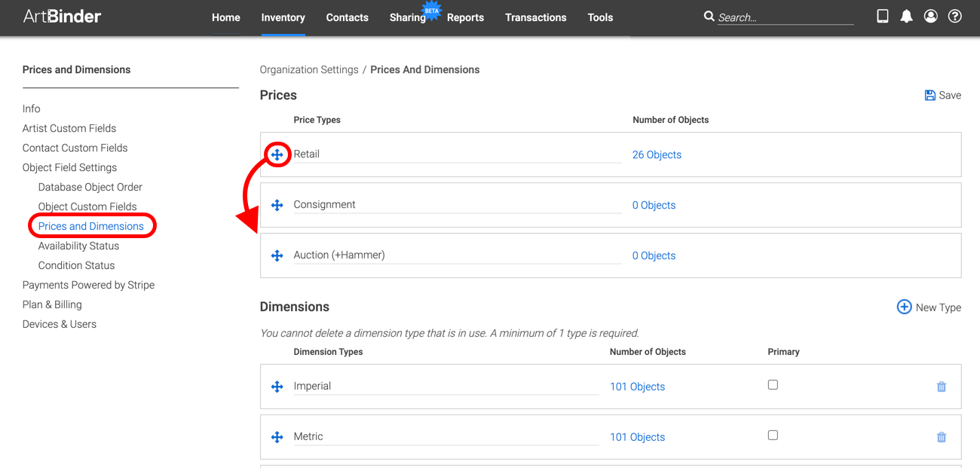Open Contact Custom Fields settings
980x468 pixels.
point(75,148)
